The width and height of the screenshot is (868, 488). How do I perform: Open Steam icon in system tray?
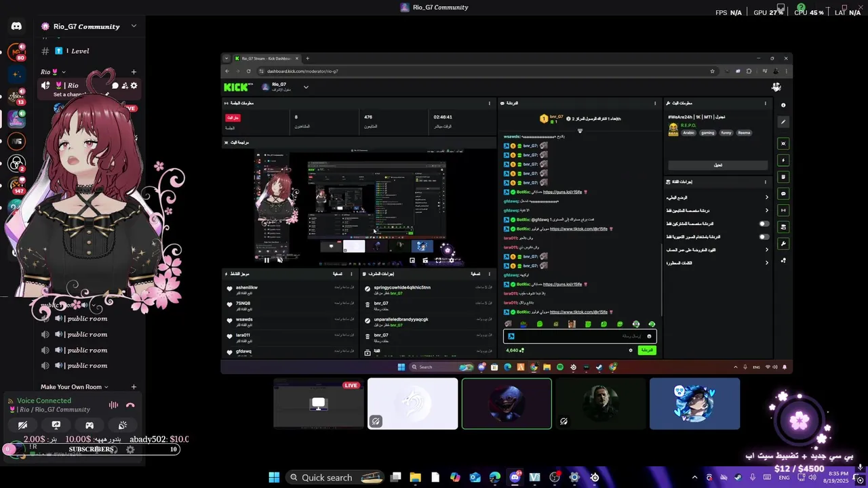[738, 477]
